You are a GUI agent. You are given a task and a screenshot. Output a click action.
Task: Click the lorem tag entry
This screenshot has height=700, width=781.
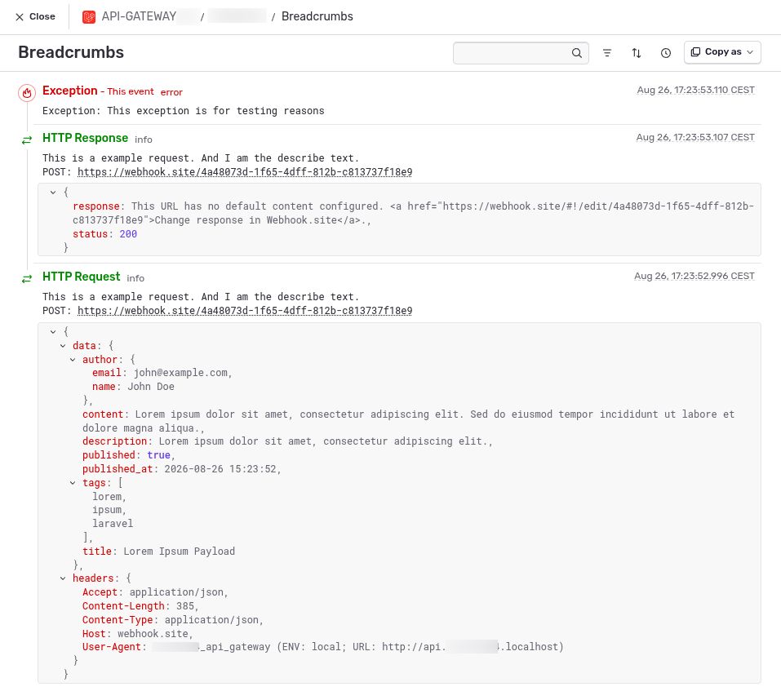107,497
